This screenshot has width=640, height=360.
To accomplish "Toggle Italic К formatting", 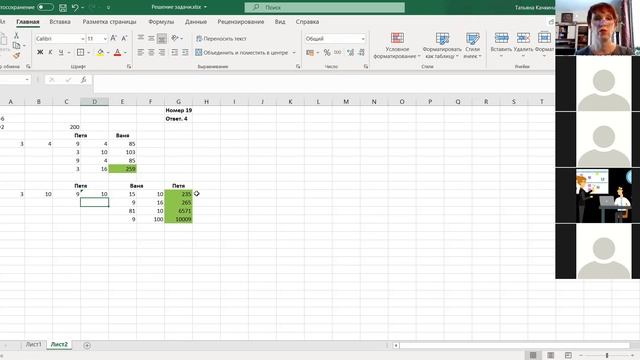I will [50, 52].
